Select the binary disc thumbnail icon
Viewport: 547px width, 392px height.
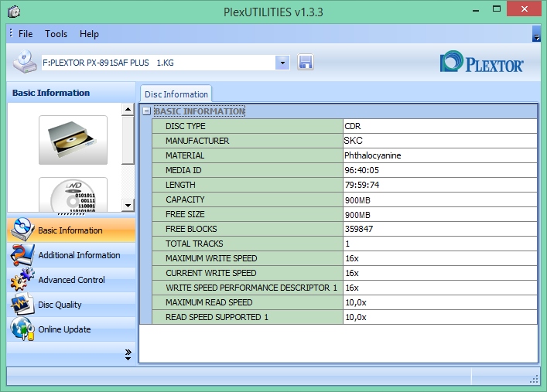[73, 195]
